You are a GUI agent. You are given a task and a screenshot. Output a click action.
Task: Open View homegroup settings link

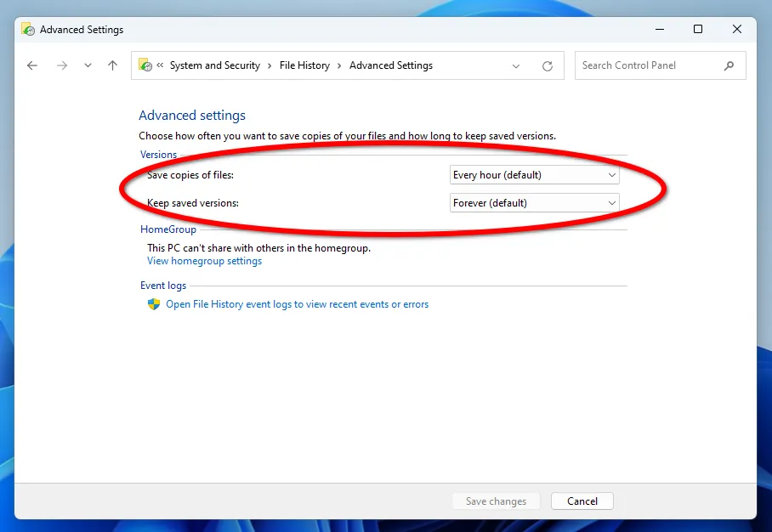click(204, 261)
